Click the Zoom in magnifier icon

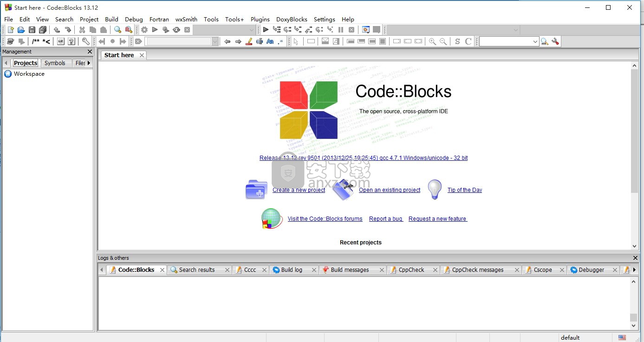click(x=432, y=41)
